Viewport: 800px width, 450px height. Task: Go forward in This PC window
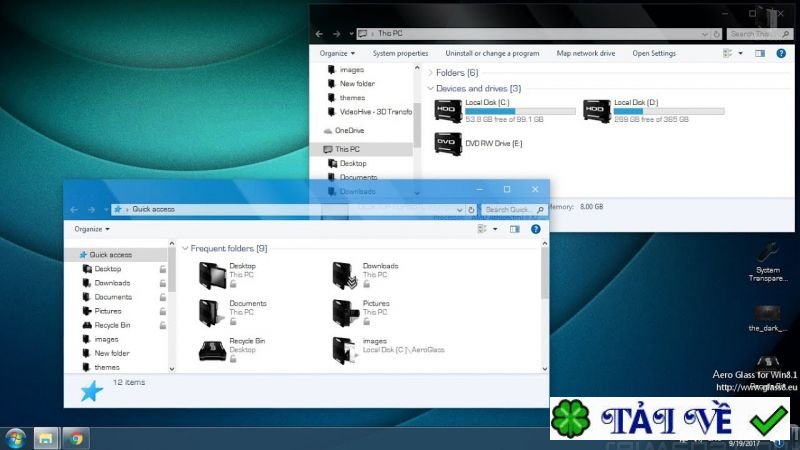(336, 34)
